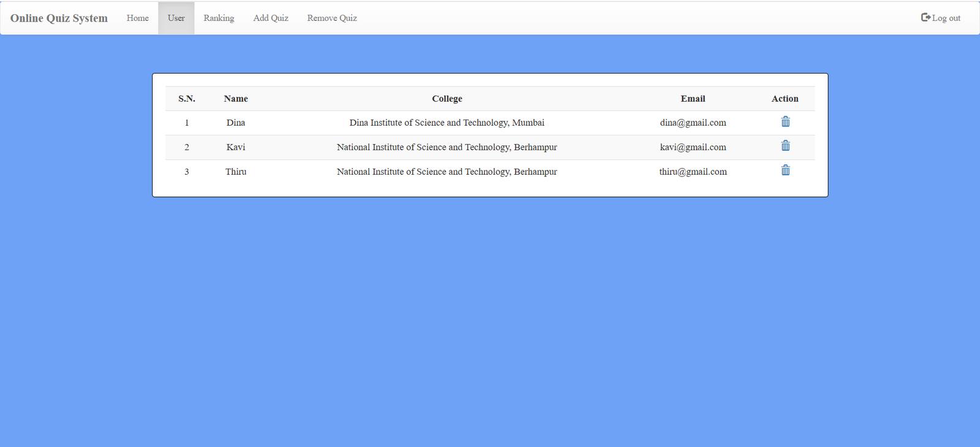
Task: Click thiru@gmail.com in the table
Action: point(693,172)
